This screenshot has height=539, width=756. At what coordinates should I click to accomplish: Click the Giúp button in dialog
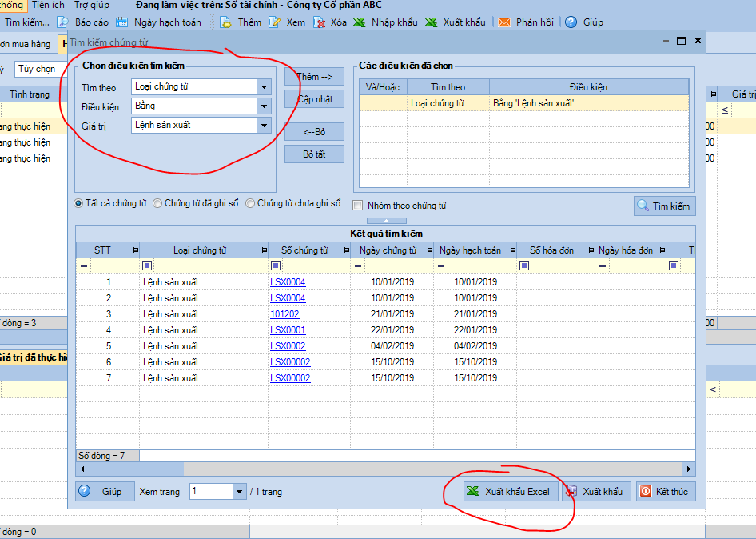(105, 492)
